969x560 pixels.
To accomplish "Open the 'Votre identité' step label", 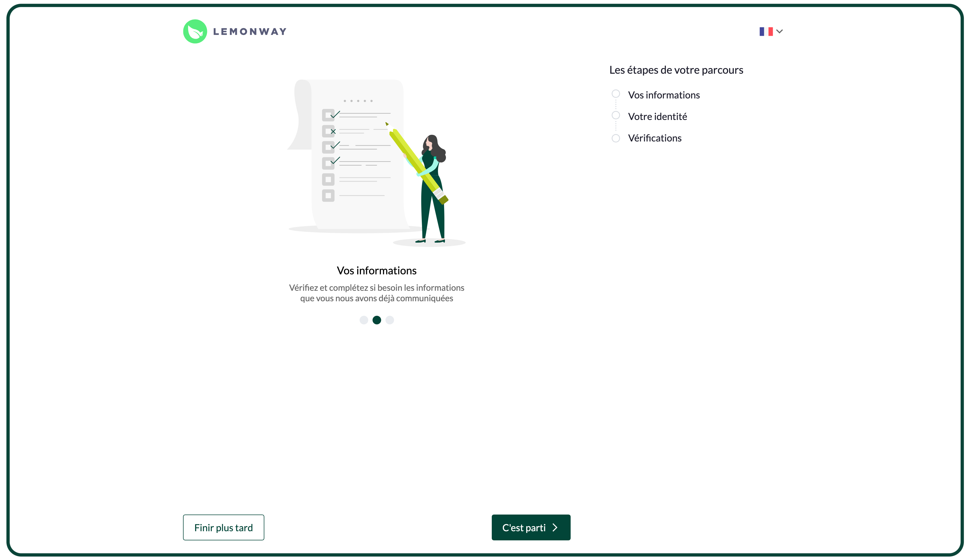I will [657, 116].
